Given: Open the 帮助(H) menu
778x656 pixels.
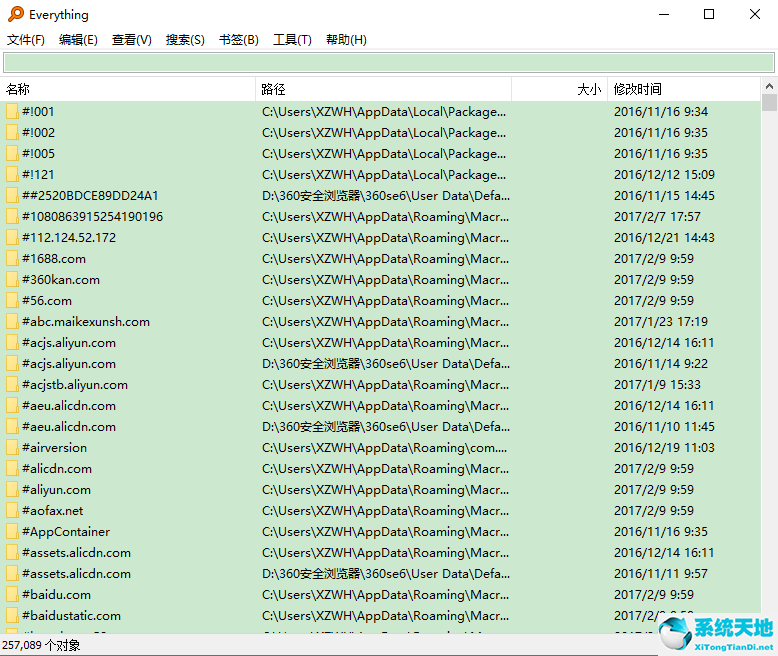Looking at the screenshot, I should point(346,40).
